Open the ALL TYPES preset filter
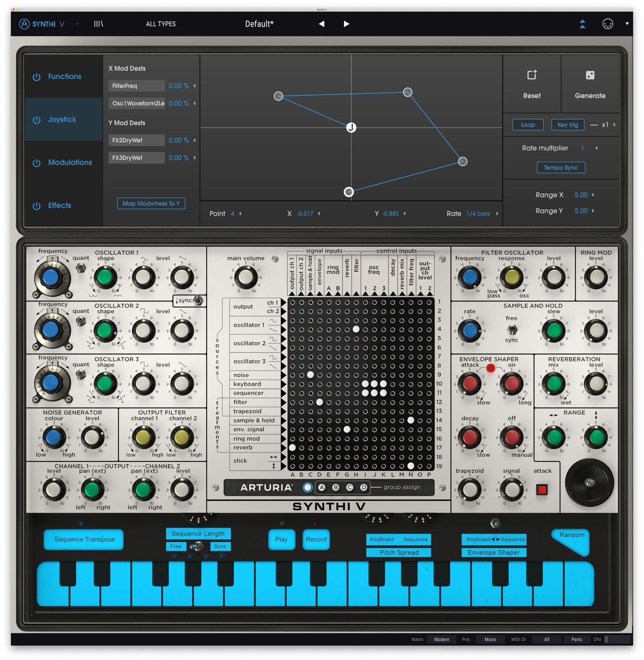This screenshot has height=660, width=644. coord(160,24)
